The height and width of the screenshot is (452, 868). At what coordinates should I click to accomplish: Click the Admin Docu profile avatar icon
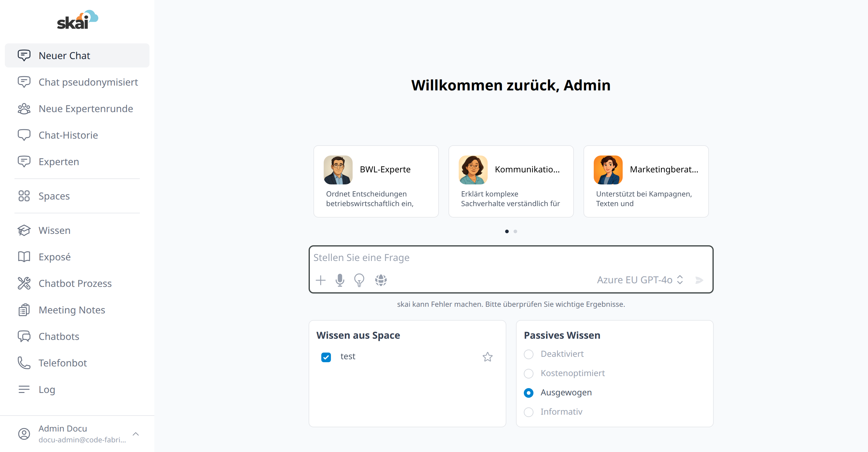tap(24, 434)
